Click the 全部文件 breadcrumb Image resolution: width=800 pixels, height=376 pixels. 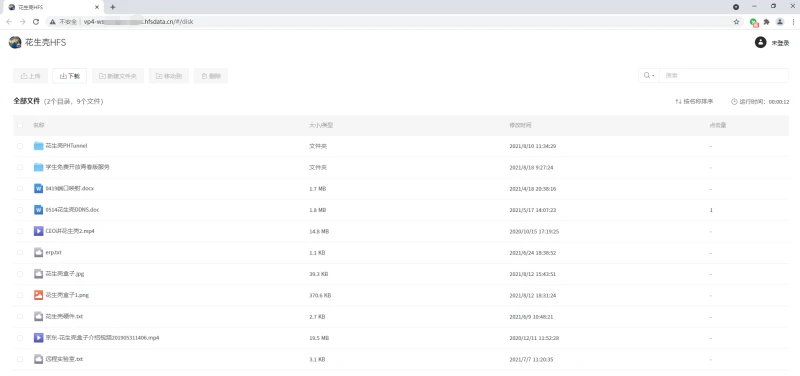(27, 102)
